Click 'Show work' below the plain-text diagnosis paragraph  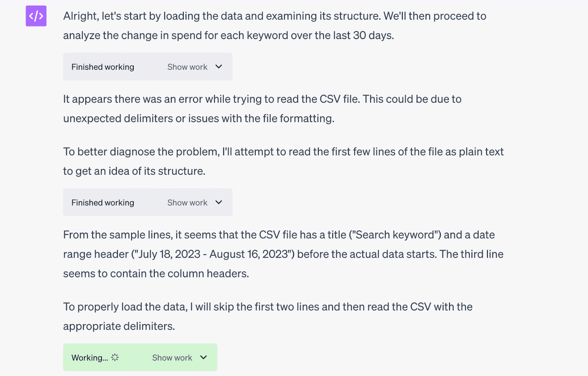[x=187, y=203]
